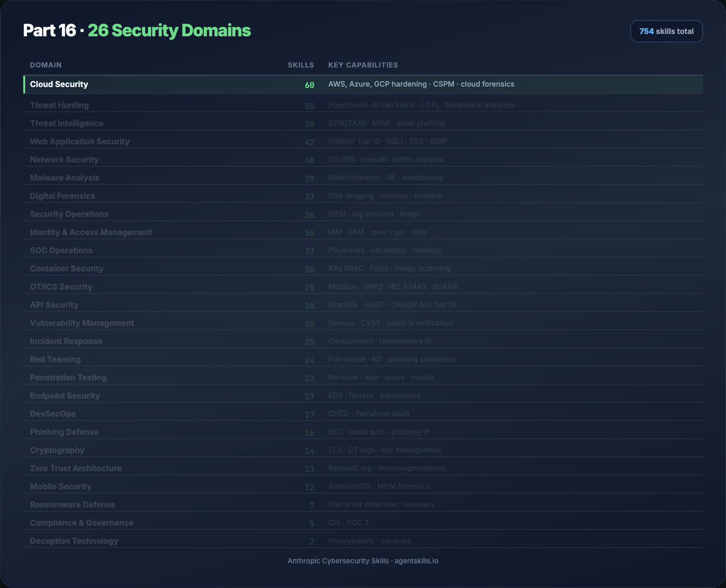The width and height of the screenshot is (726, 588).
Task: Click the SOC Operations domain name
Action: coord(61,250)
